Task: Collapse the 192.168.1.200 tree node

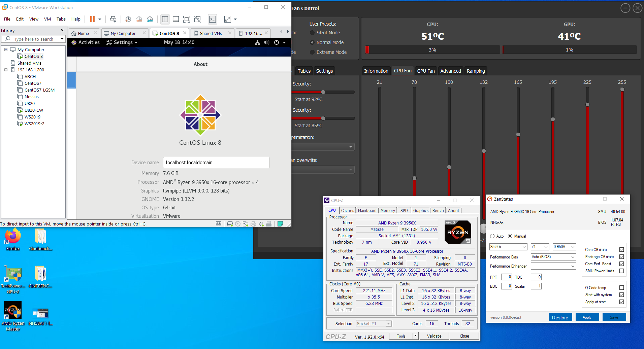Action: pyautogui.click(x=6, y=70)
